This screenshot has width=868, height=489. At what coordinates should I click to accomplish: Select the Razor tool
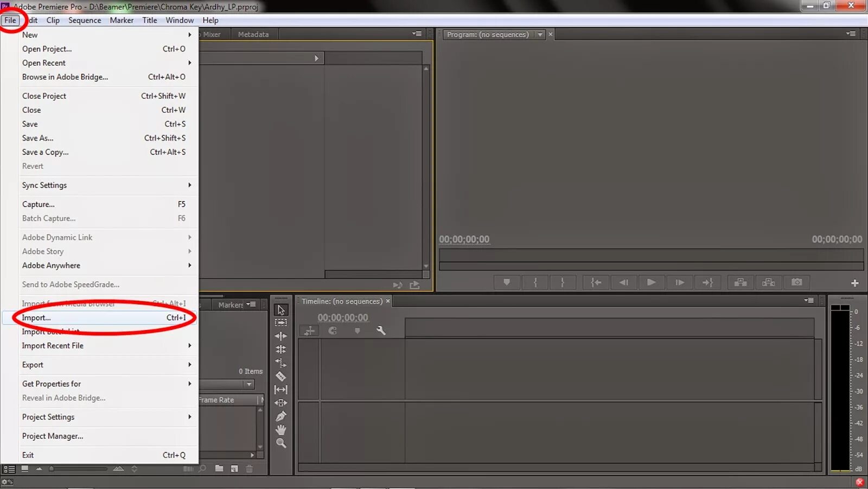pos(281,376)
